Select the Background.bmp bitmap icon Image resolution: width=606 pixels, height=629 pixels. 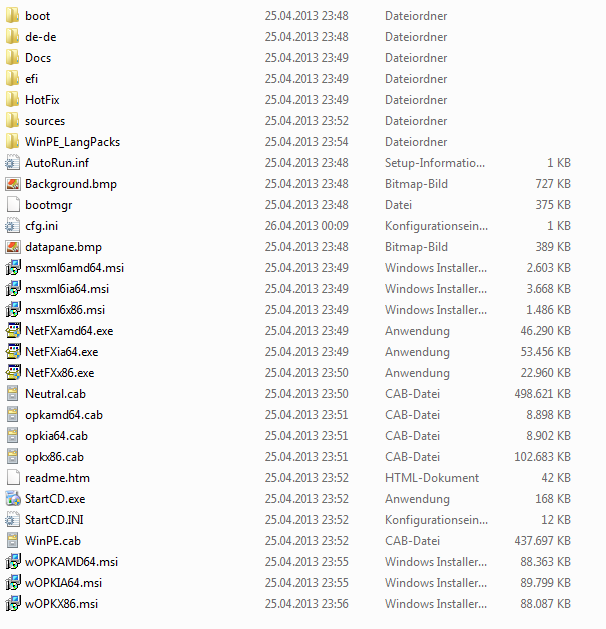coord(12,184)
